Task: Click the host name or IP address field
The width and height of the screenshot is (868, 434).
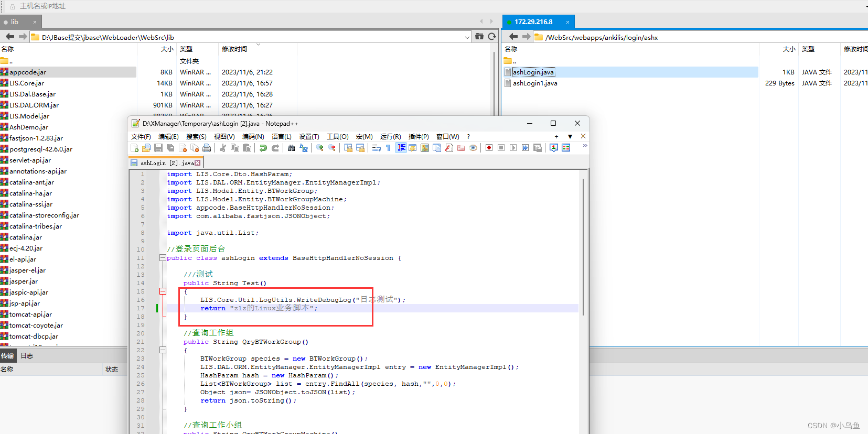Action: click(43, 6)
